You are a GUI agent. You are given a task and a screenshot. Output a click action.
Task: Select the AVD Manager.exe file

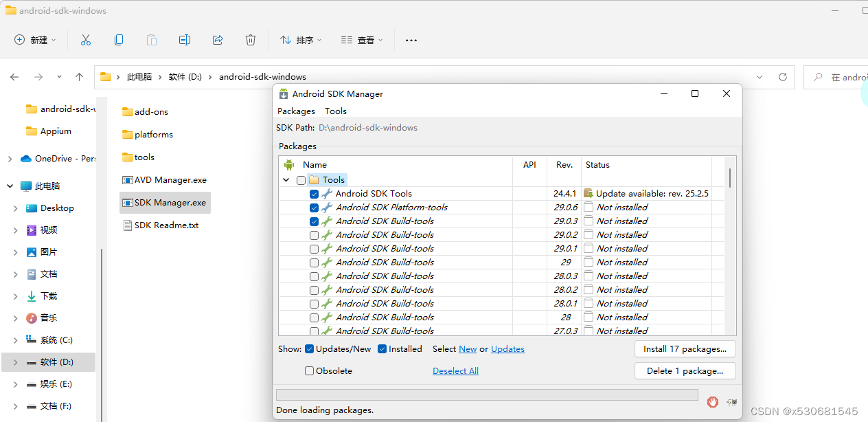[x=164, y=179]
